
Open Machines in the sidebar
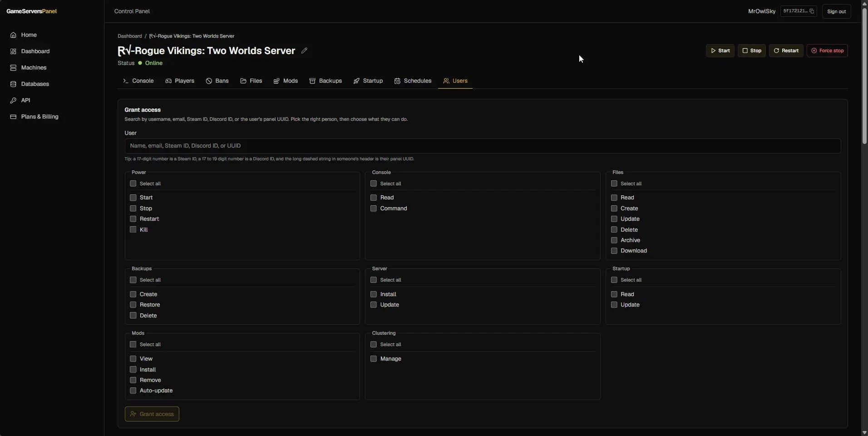34,68
